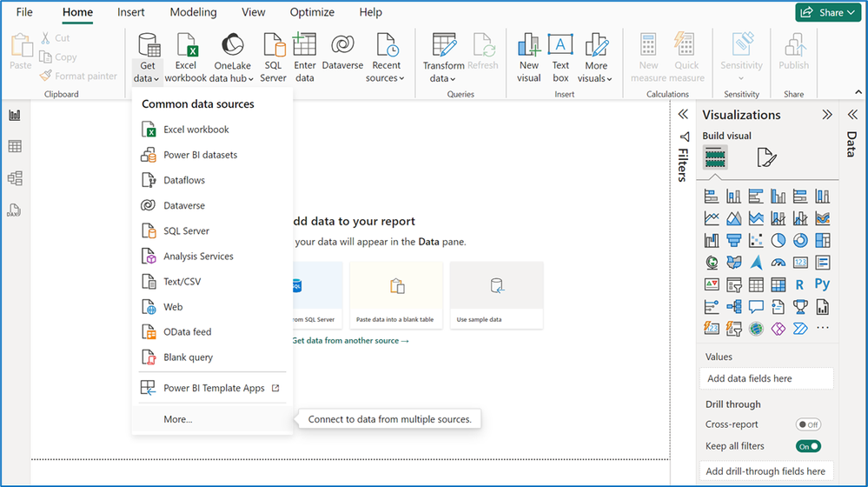
Task: Click the Use sample data card
Action: [496, 296]
